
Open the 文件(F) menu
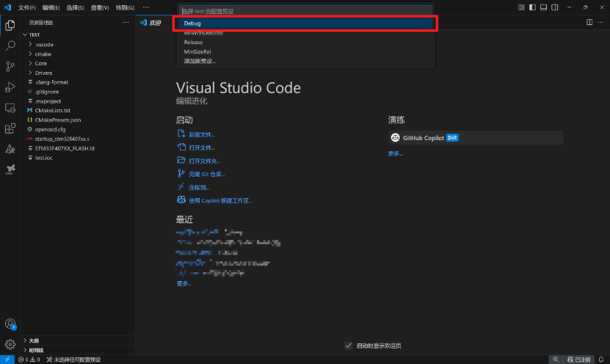tap(27, 7)
